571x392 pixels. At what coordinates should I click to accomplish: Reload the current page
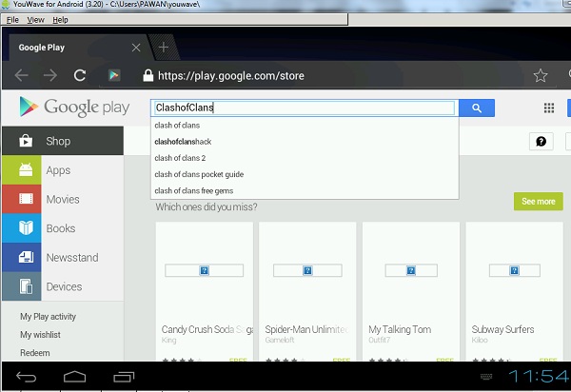coord(80,75)
